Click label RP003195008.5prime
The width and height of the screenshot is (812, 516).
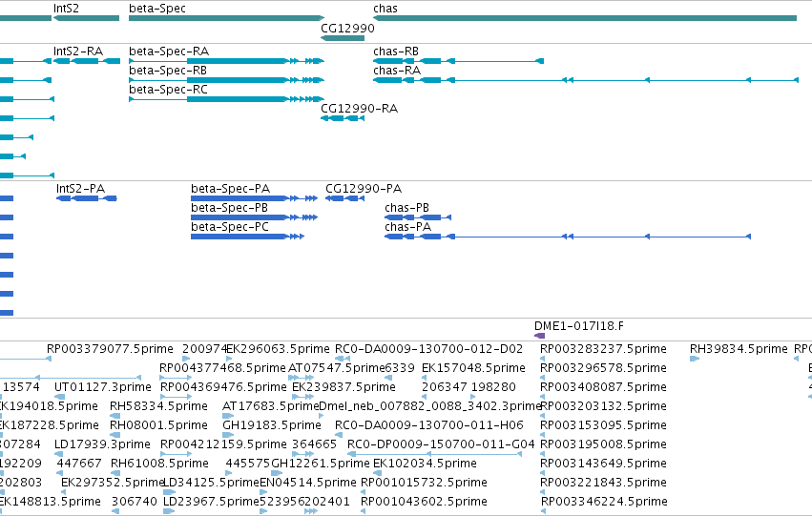pos(603,444)
